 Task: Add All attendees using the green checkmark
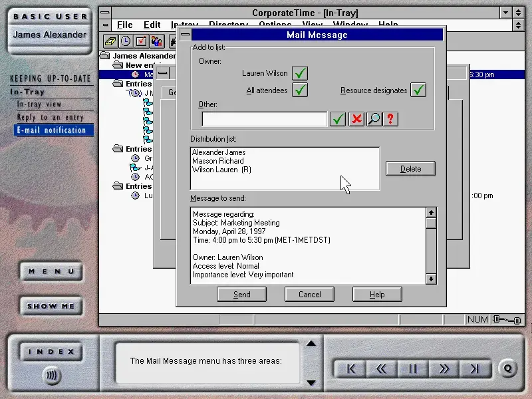click(x=300, y=90)
